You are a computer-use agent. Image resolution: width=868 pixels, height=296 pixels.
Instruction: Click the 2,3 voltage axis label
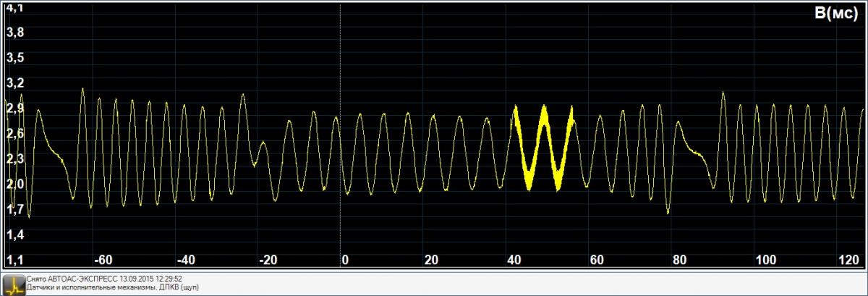14,158
